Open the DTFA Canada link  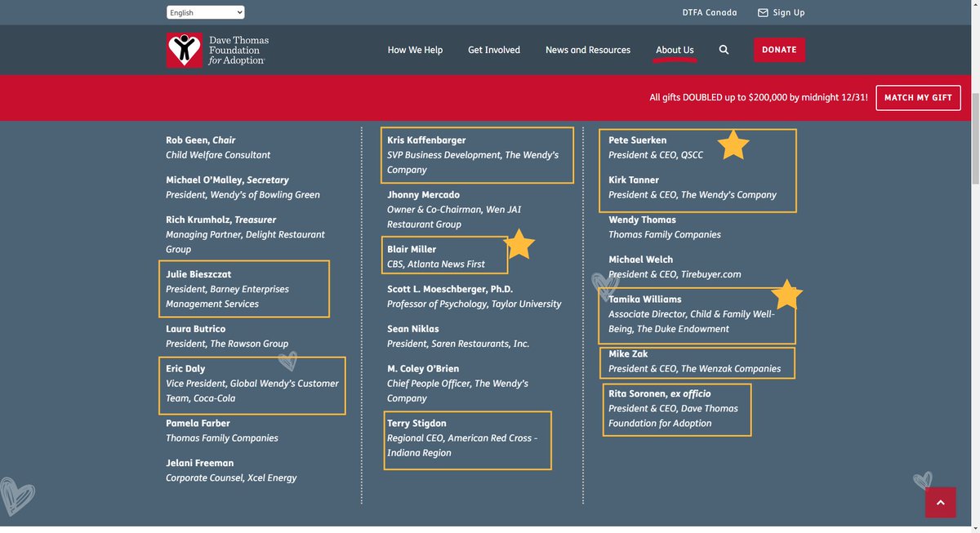tap(710, 13)
